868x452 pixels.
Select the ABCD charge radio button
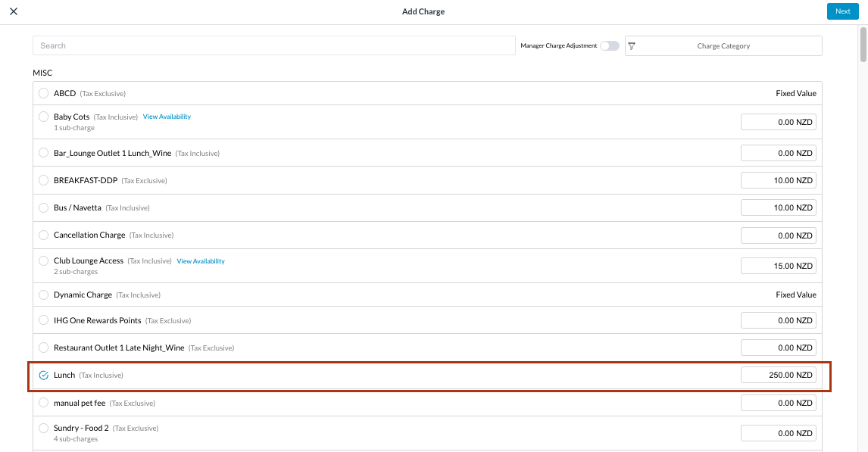tap(43, 94)
